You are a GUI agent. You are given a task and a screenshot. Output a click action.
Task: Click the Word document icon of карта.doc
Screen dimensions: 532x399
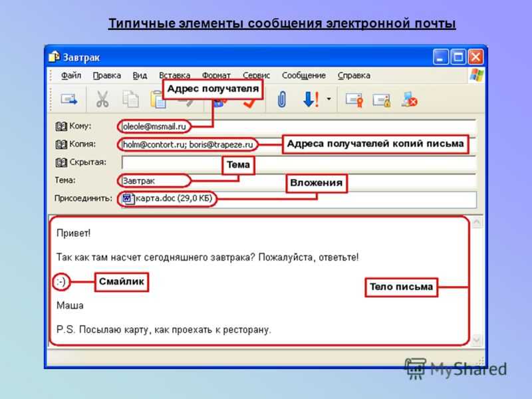[x=128, y=198]
